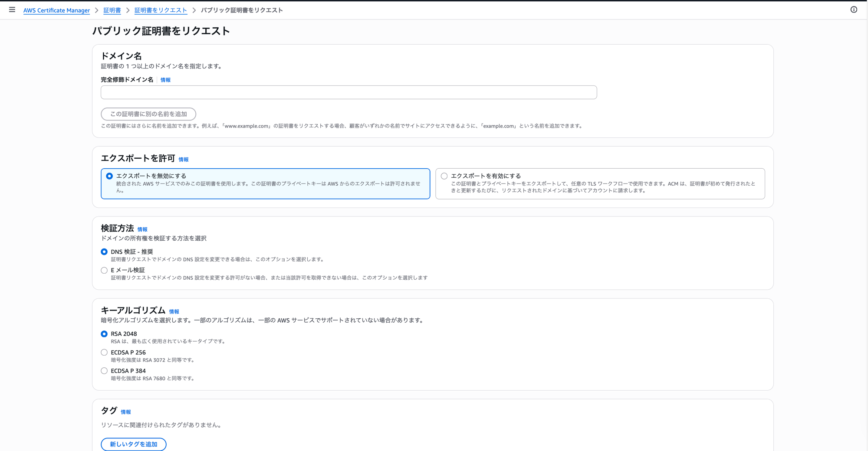Click the 完全修飾ドメイン名 input field

tap(349, 92)
